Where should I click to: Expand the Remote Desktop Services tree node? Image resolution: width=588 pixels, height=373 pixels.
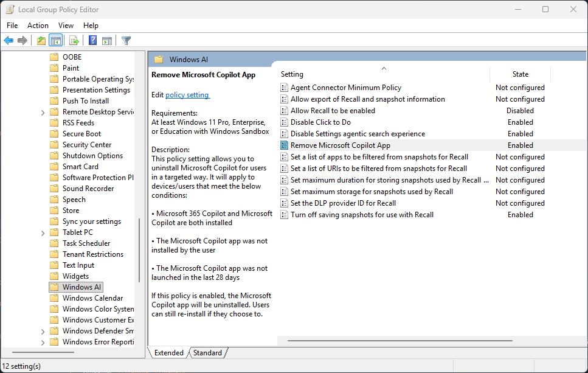pyautogui.click(x=43, y=112)
